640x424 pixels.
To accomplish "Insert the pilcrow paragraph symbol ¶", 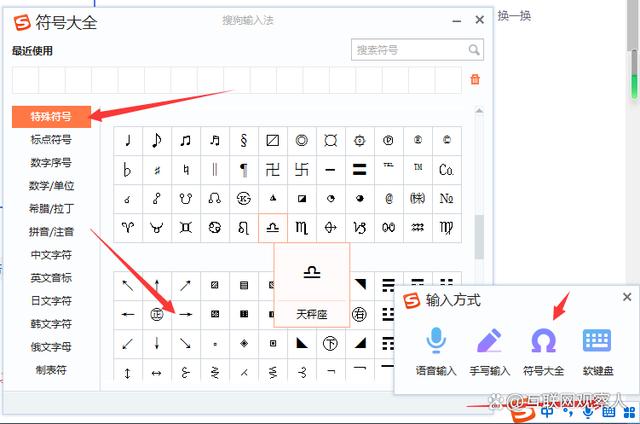I will pos(244,170).
